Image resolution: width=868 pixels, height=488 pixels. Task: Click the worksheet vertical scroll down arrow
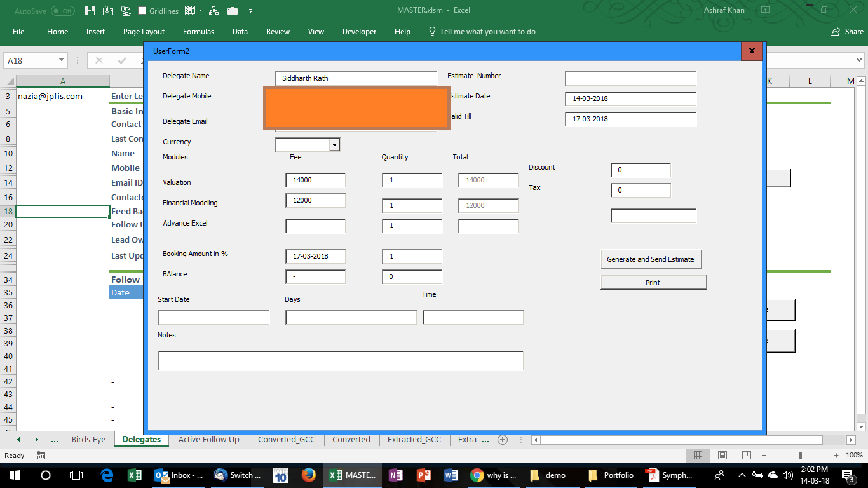[862, 427]
